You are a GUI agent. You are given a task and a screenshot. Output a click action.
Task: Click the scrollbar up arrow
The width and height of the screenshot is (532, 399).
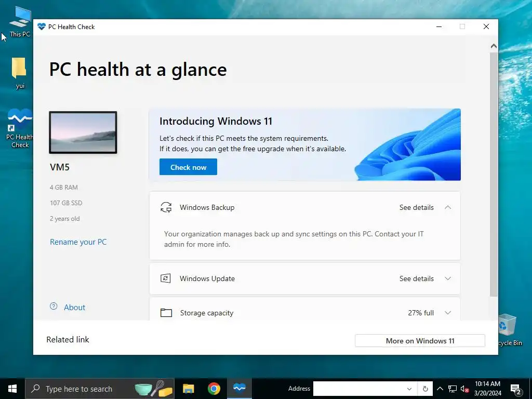(494, 46)
